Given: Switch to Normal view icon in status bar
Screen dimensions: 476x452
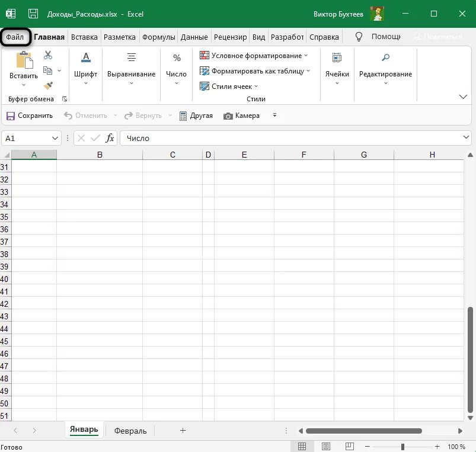Looking at the screenshot, I should pos(302,446).
